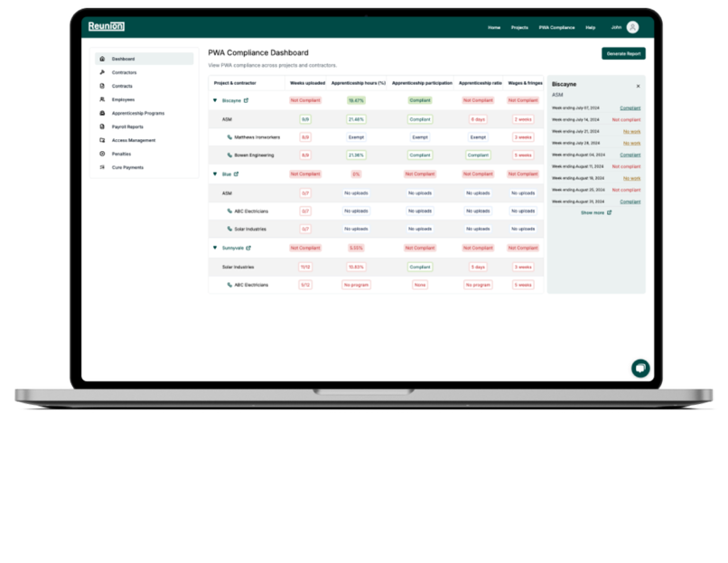
Task: Click the '6 days' ratio cell in Biscayne ASM row
Action: (478, 119)
